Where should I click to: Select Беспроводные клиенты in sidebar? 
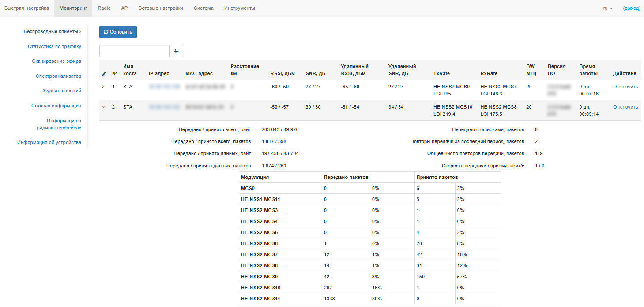click(x=52, y=32)
